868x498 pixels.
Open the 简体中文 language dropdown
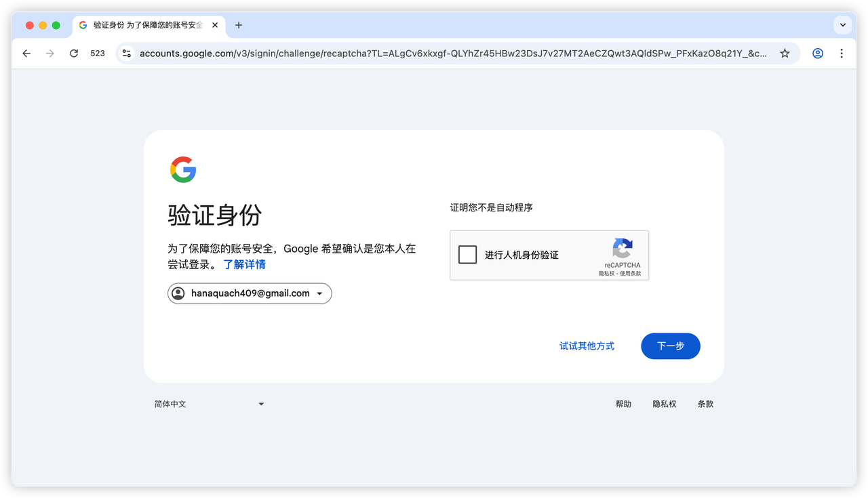coord(209,404)
